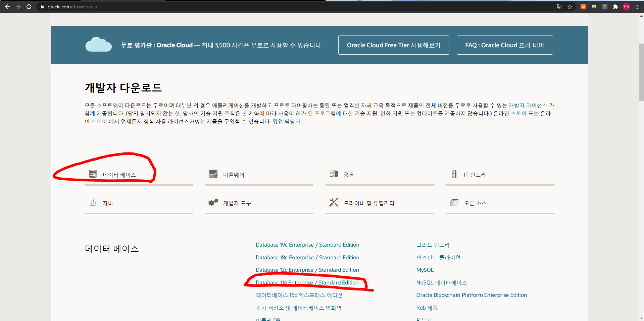Viewport: 644px width, 321px height.
Task: Click the green extension icon
Action: click(x=594, y=7)
